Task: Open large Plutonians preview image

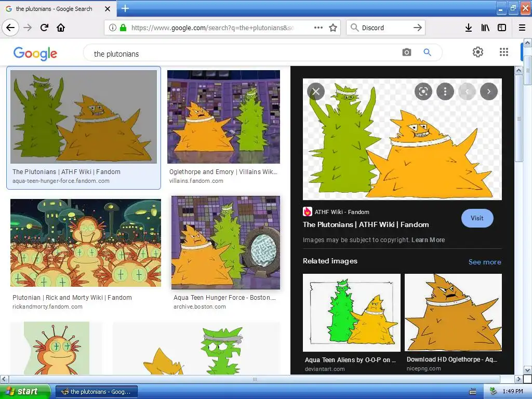Action: [x=402, y=139]
